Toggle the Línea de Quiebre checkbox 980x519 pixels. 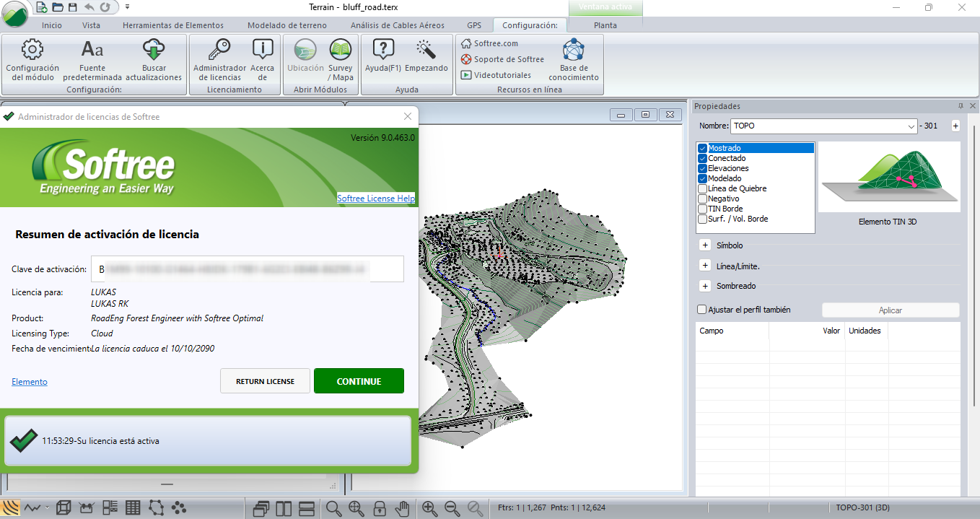click(701, 188)
